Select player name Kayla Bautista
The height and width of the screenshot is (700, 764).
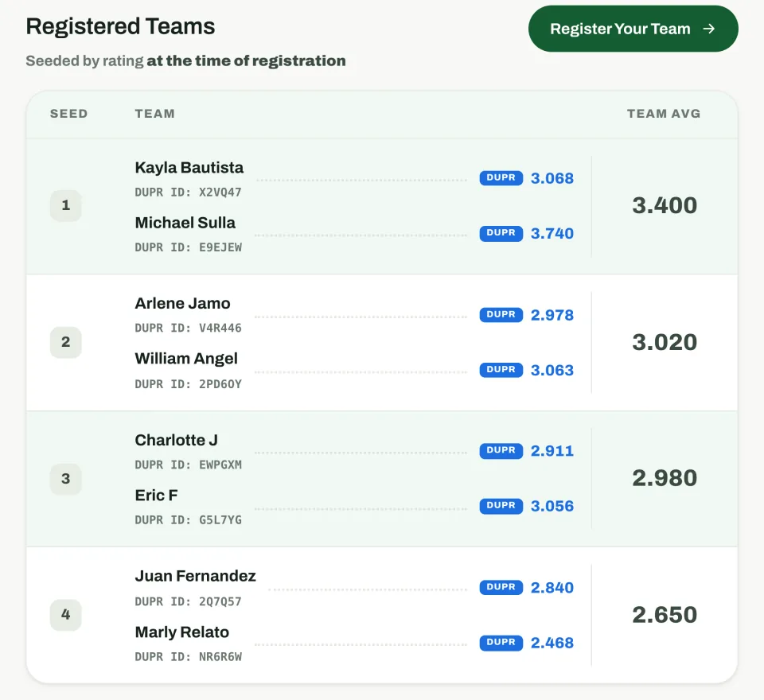(x=189, y=168)
